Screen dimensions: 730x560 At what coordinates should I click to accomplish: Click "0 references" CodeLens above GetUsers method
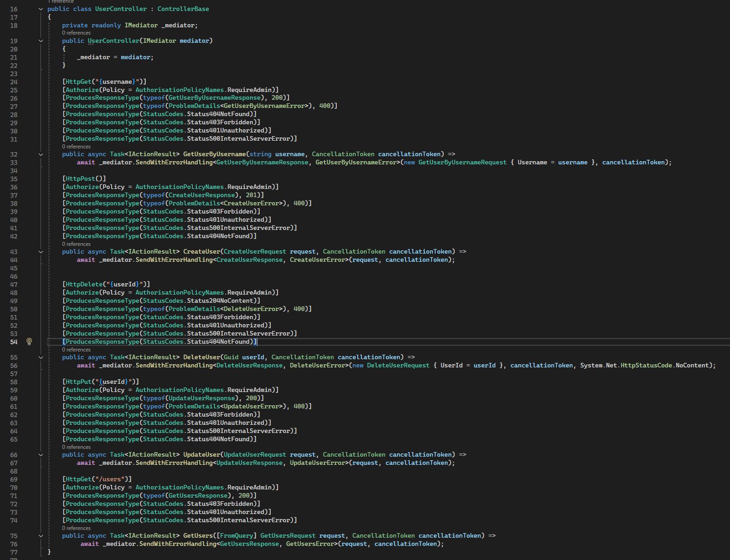point(76,528)
